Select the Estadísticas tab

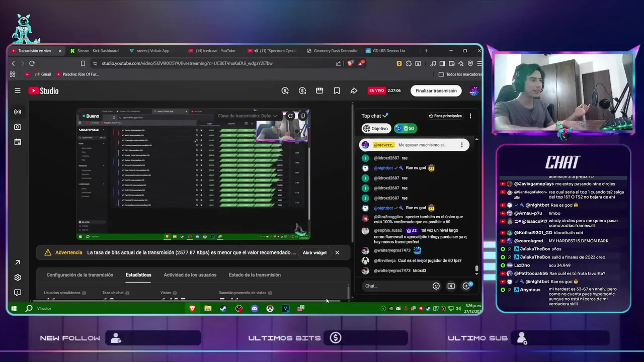click(138, 275)
